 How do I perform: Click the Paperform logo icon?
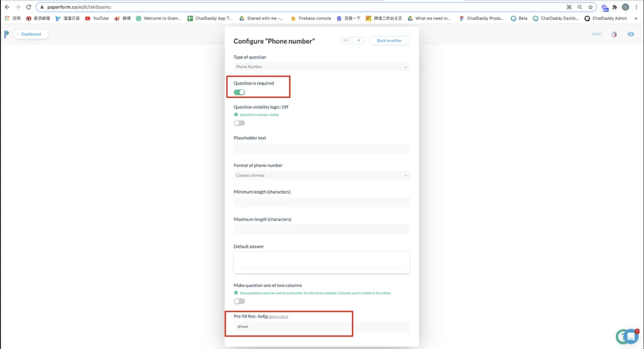pos(7,34)
